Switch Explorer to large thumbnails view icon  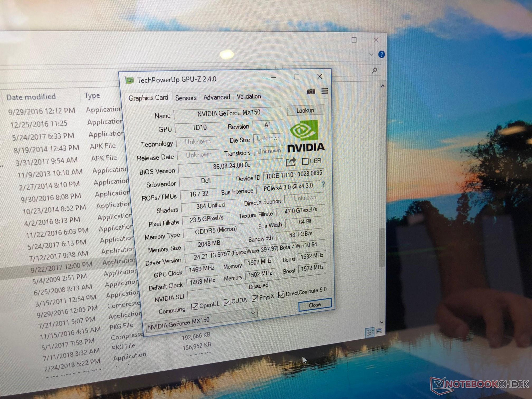[x=379, y=331]
